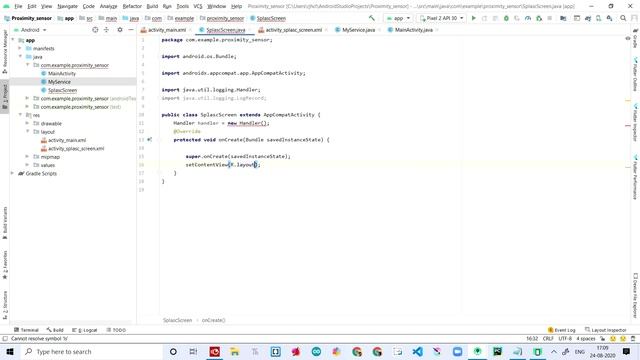Toggle the Flutter Outline side panel
Screen dimensions: 640x360
[635, 75]
